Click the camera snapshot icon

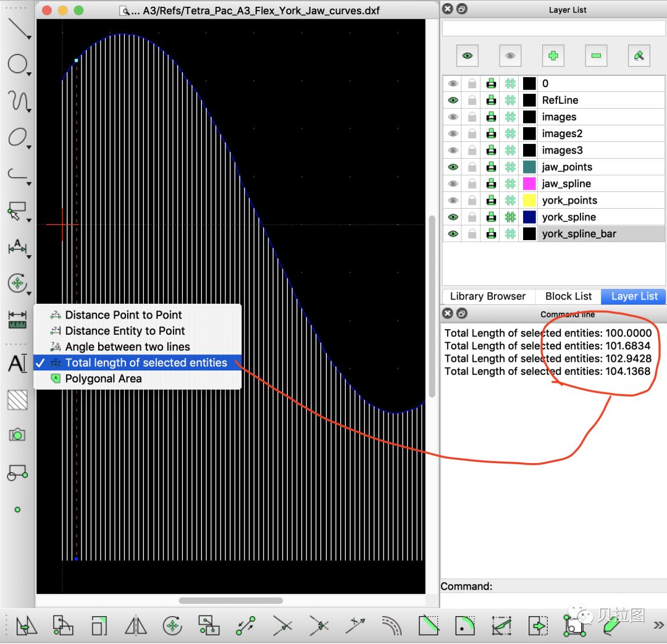[17, 435]
